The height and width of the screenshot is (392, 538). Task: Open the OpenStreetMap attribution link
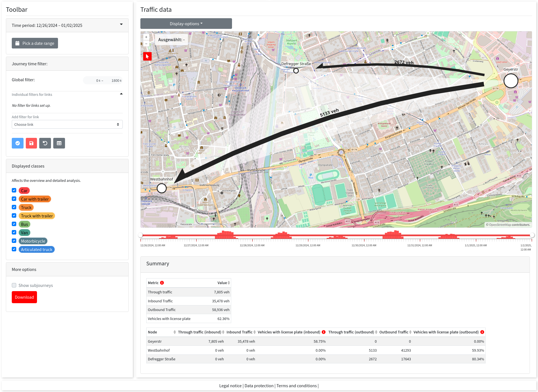coord(500,225)
